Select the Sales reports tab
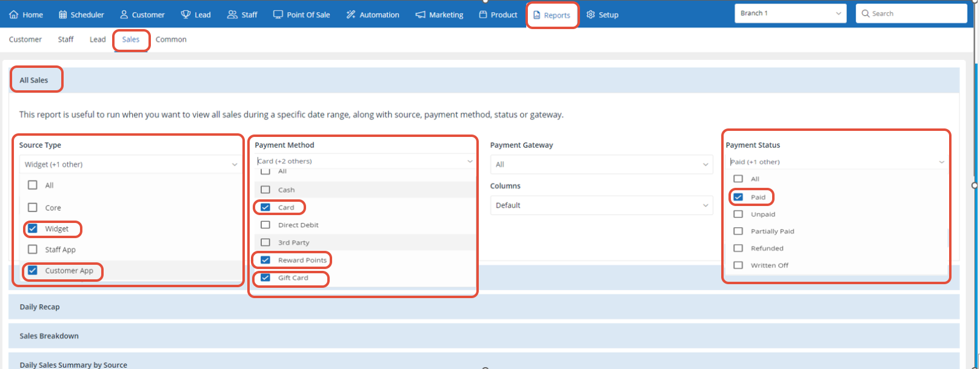Screen dimensions: 980x369 [x=131, y=39]
